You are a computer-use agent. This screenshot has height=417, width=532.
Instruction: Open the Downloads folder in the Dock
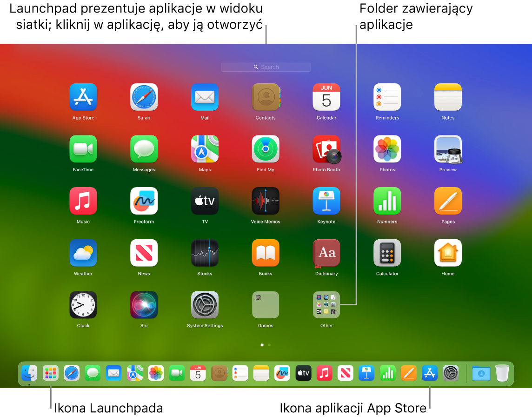click(x=481, y=373)
